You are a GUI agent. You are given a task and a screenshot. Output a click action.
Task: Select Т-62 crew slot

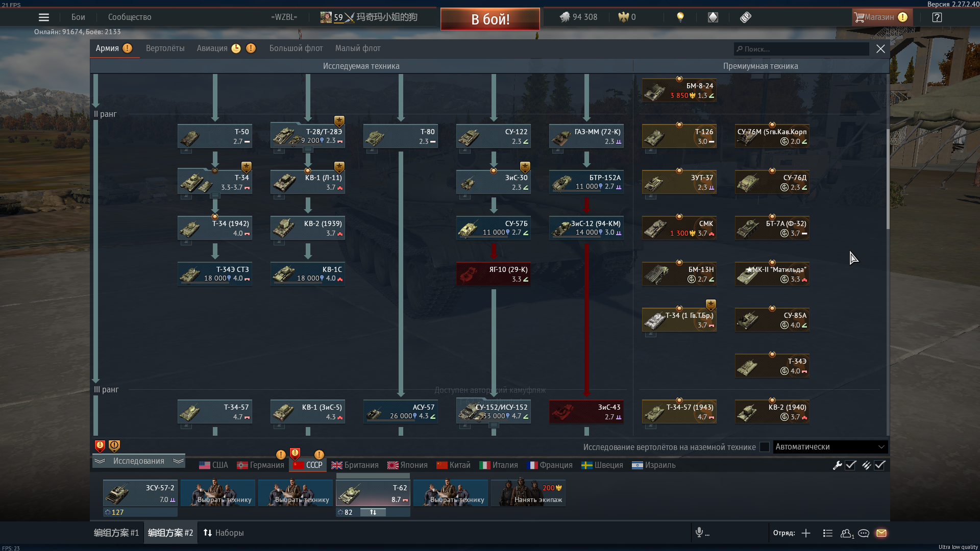click(373, 493)
